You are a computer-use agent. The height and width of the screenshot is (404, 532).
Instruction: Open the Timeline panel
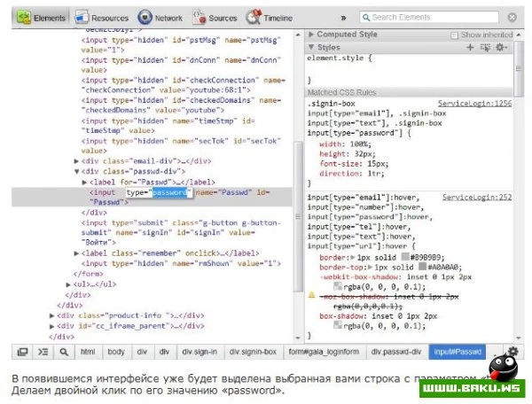270,18
